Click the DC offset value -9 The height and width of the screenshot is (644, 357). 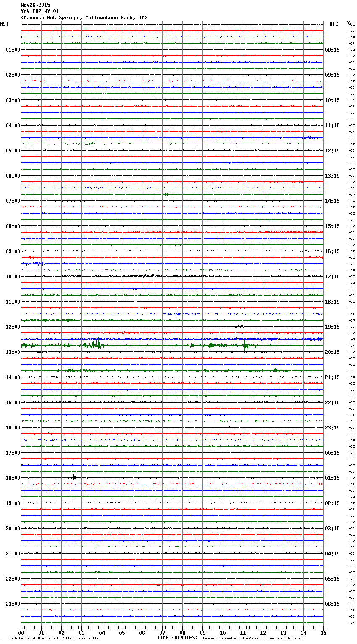353,339
